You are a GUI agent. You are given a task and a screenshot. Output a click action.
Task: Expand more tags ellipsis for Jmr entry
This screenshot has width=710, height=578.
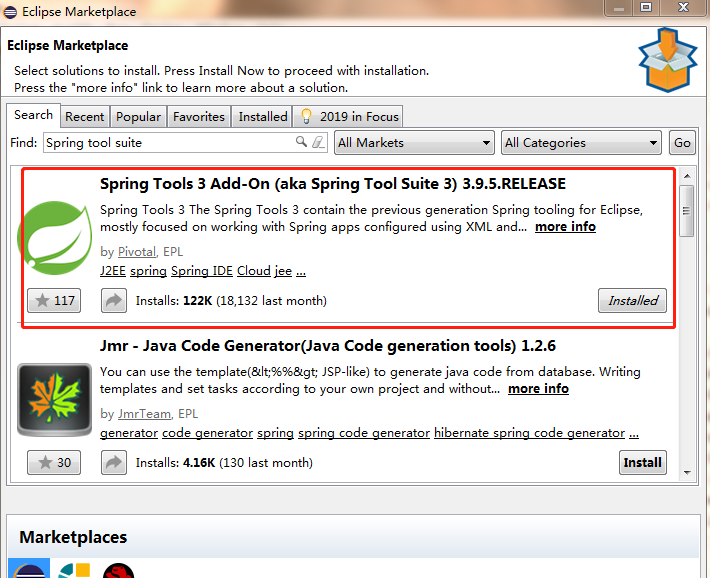634,434
